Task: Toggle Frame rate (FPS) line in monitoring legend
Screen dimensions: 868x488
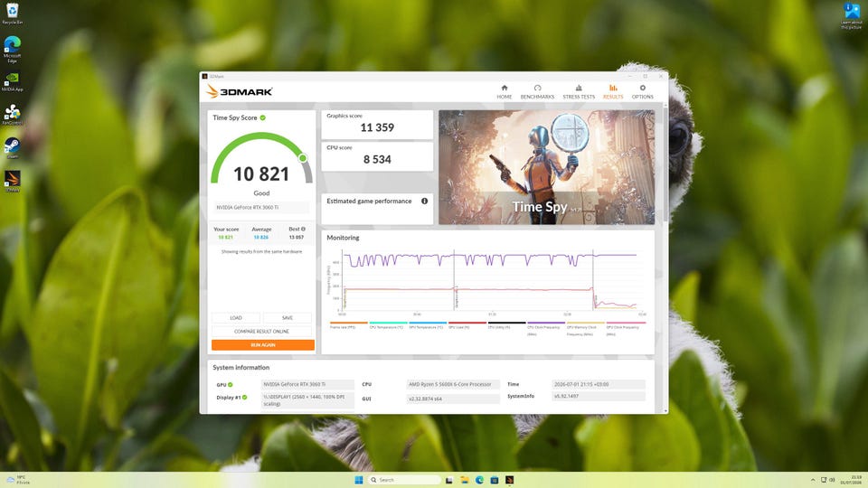Action: click(x=348, y=325)
